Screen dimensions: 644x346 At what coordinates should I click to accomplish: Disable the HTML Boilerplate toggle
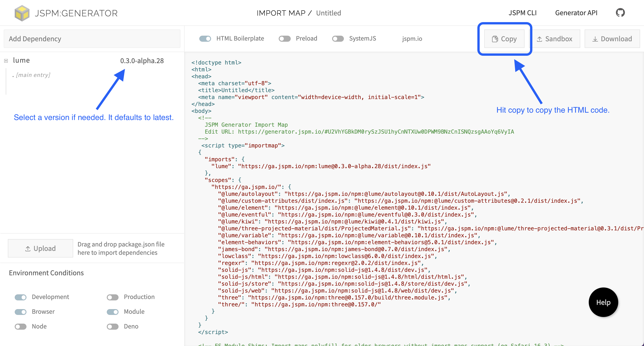[x=205, y=38]
